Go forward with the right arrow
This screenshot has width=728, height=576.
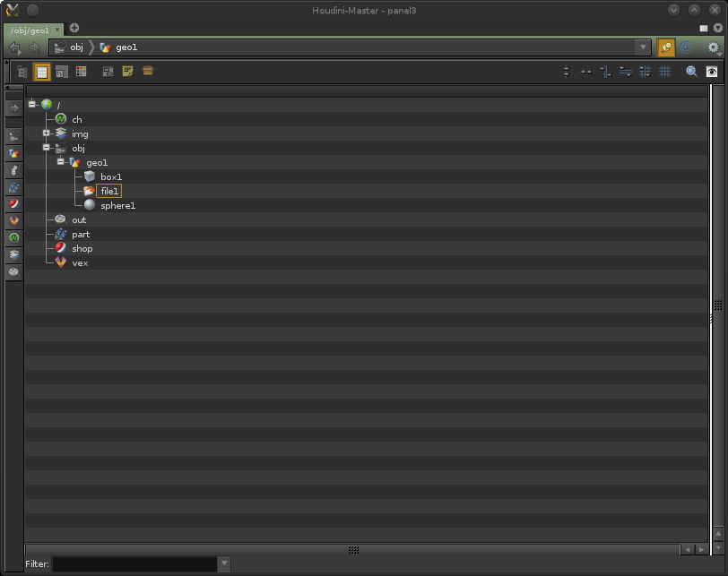pyautogui.click(x=34, y=47)
